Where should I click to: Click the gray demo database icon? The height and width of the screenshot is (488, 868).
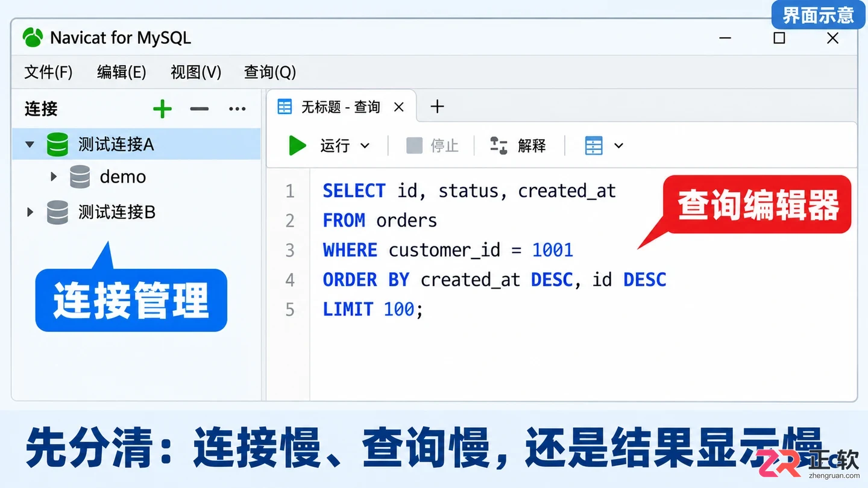click(x=80, y=177)
